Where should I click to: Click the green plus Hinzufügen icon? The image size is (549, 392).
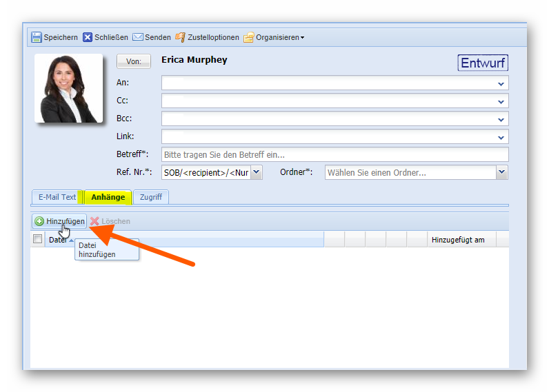[39, 221]
